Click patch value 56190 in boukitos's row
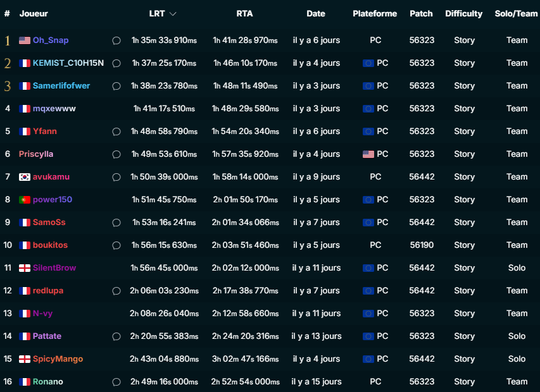540x392 pixels. click(422, 245)
